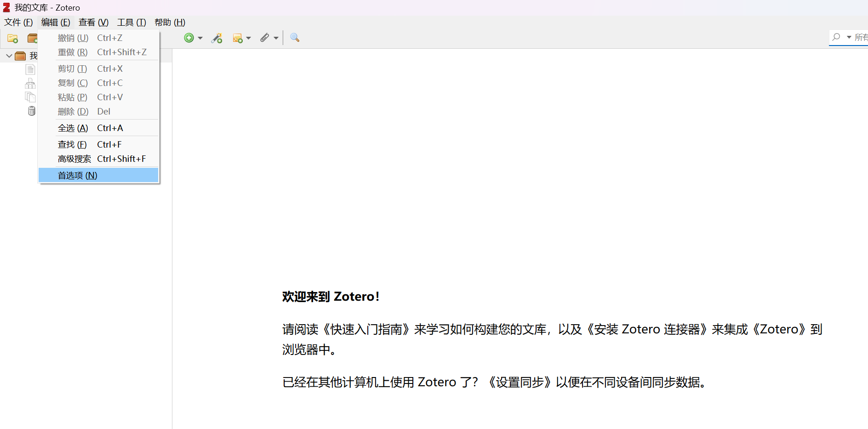Choose 复制 (C) menu entry

tap(98, 83)
